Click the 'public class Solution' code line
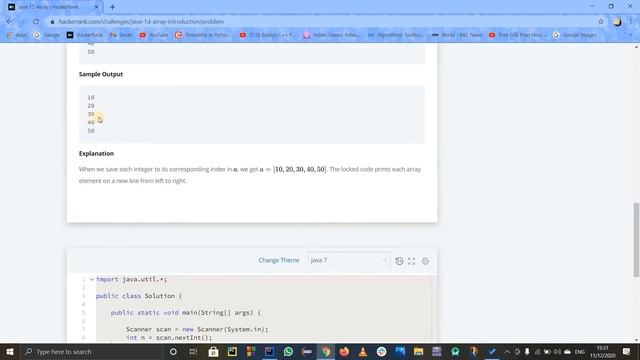640x360 pixels. click(x=139, y=296)
